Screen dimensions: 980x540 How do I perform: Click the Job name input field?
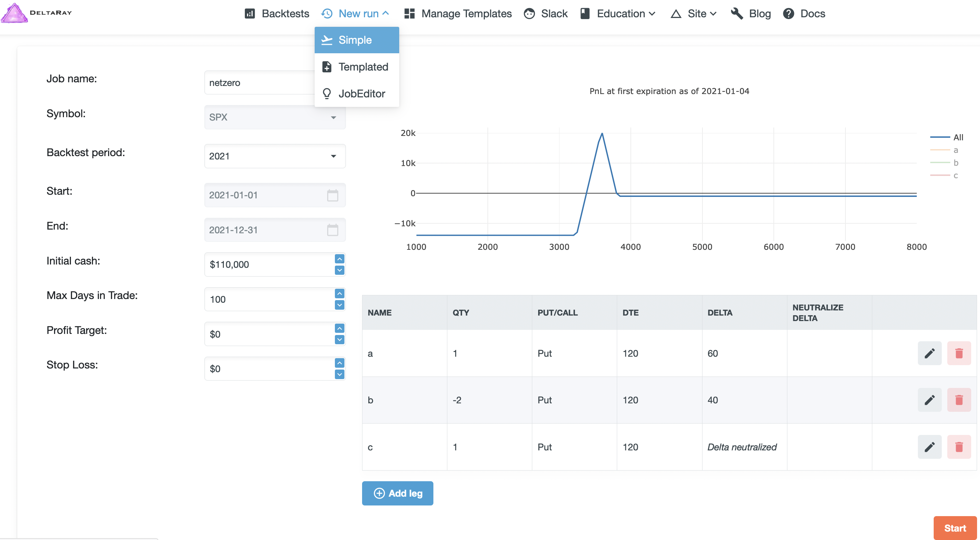coord(260,83)
